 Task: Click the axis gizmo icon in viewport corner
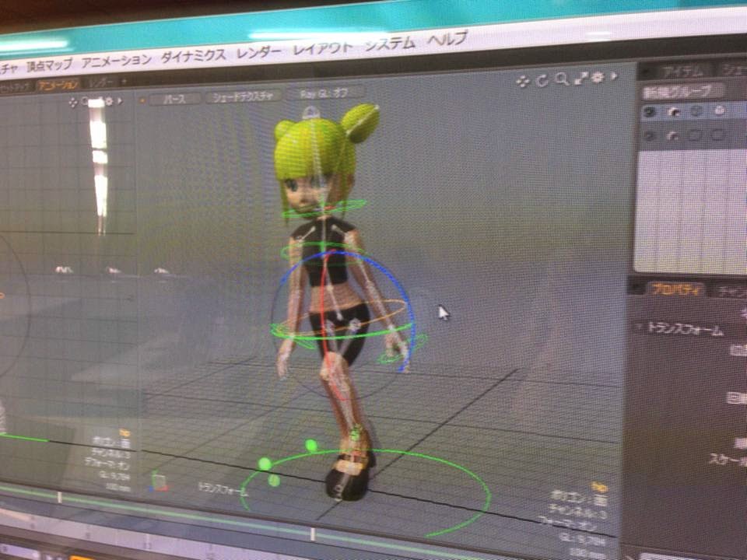pyautogui.click(x=159, y=481)
